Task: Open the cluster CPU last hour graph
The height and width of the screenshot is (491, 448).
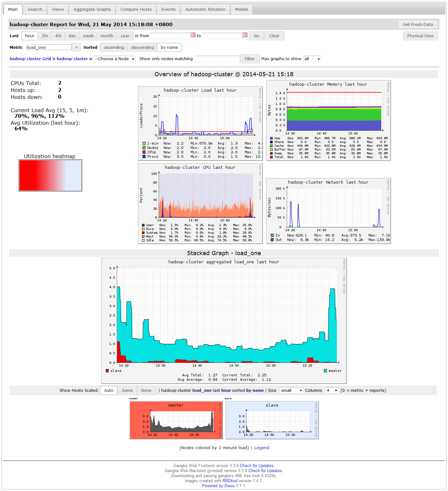Action: [200, 203]
